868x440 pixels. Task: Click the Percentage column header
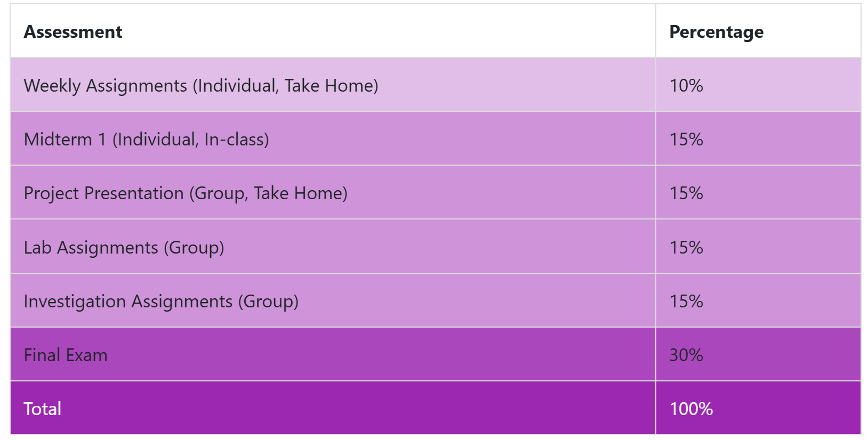(716, 32)
